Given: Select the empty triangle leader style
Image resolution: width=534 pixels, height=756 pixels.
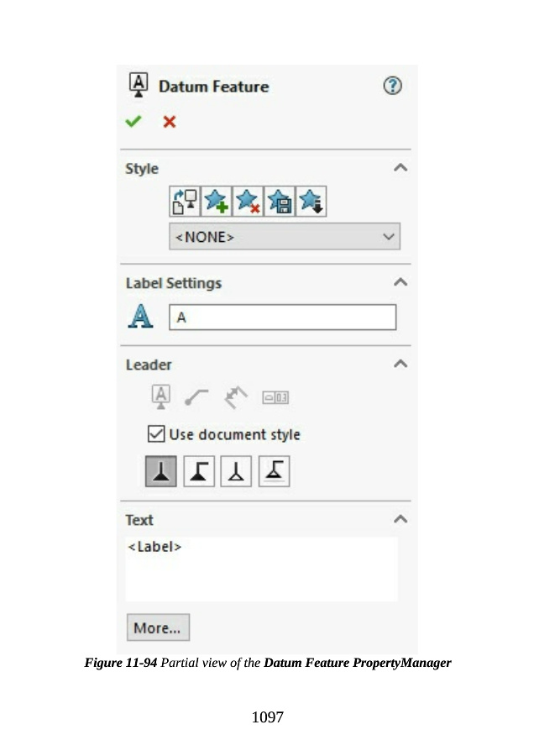Looking at the screenshot, I should [236, 472].
